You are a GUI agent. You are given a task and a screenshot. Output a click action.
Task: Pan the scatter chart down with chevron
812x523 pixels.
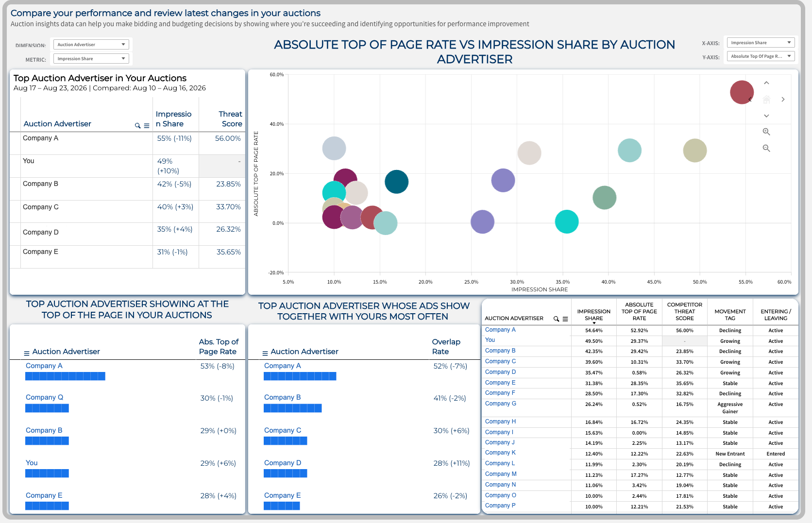tap(766, 116)
